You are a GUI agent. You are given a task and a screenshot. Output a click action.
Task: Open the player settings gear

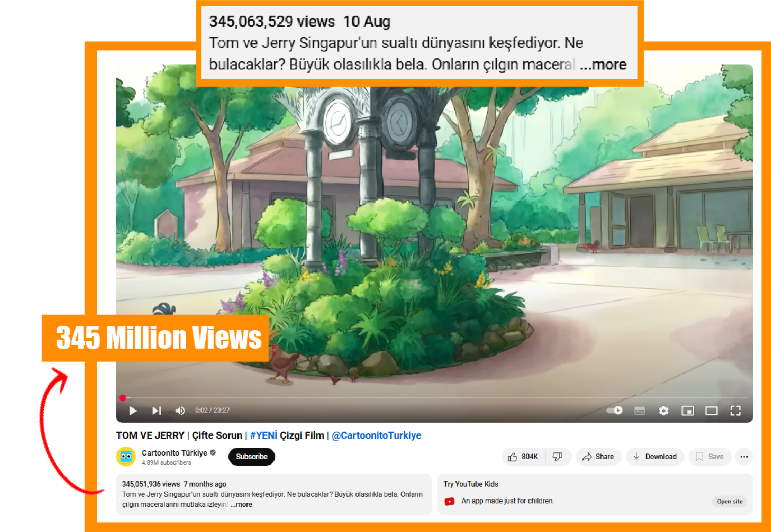tap(664, 411)
